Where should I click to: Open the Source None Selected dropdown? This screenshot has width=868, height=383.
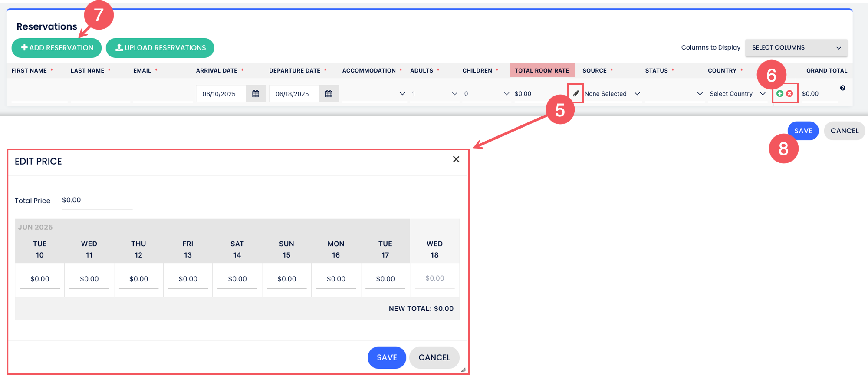click(612, 94)
